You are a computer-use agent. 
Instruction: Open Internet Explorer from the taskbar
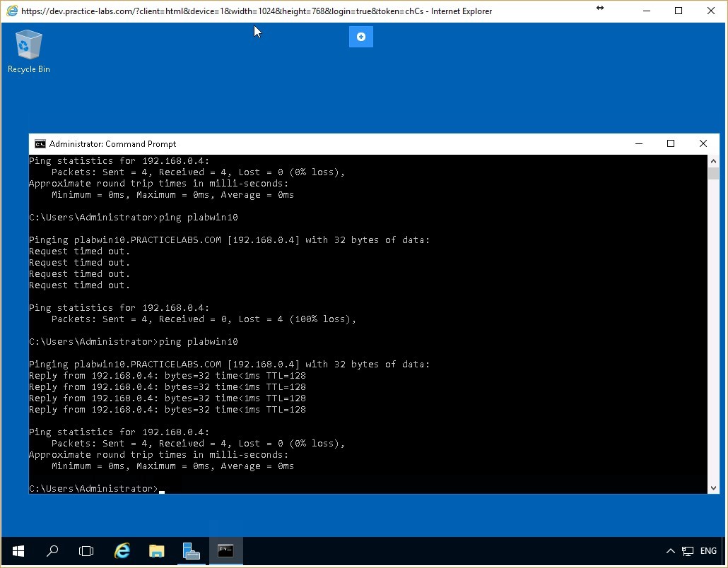(x=122, y=550)
